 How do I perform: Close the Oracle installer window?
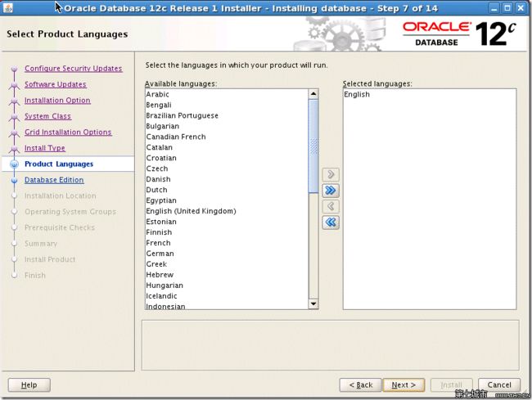coord(520,8)
